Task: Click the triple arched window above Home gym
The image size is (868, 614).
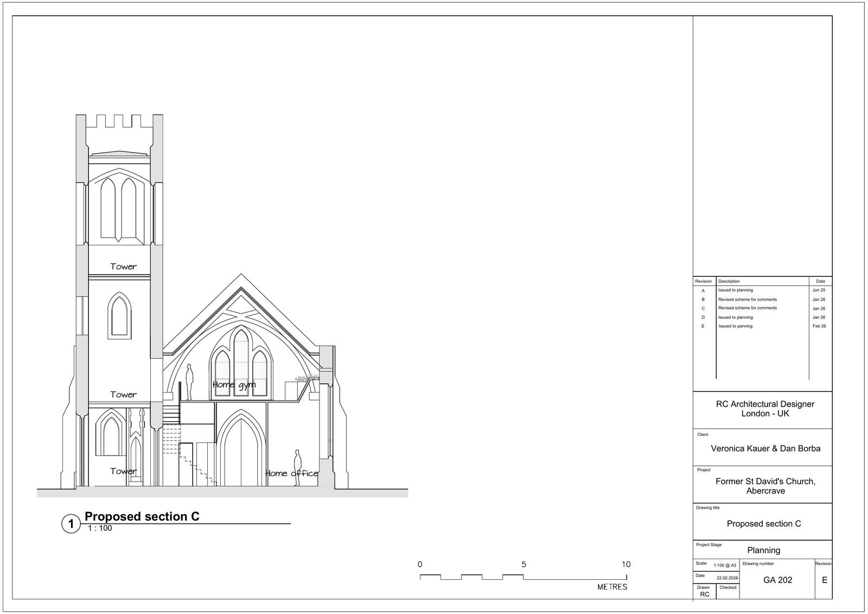Action: pos(241,358)
